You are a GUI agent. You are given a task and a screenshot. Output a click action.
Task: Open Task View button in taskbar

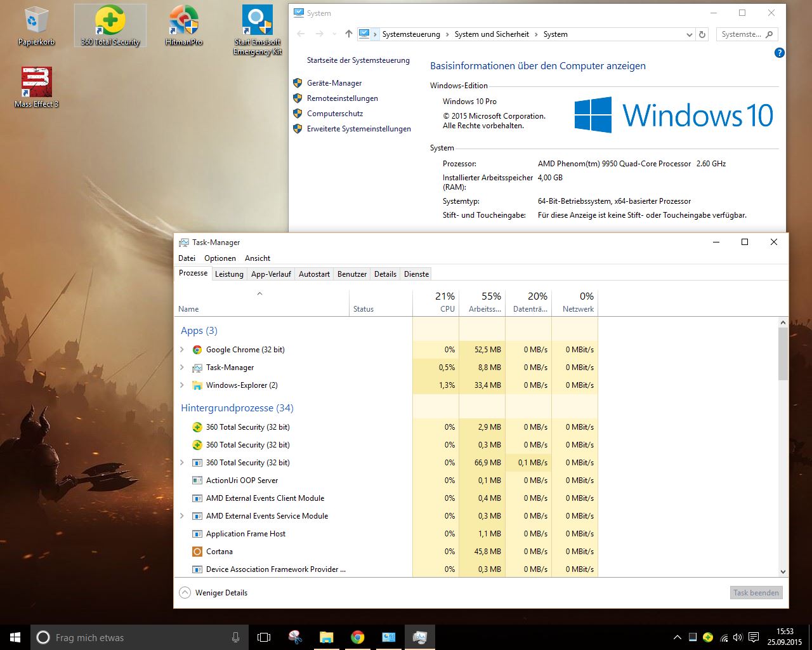tap(264, 637)
